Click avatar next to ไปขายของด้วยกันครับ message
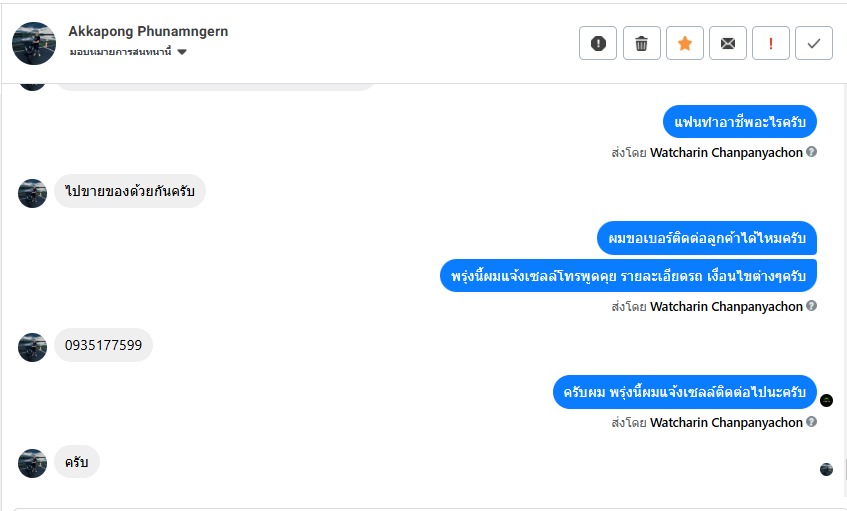This screenshot has width=847, height=511. [33, 193]
